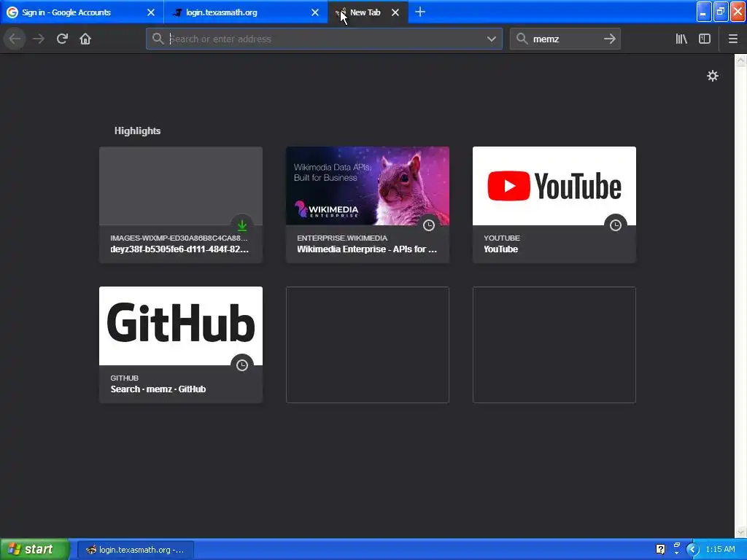
Task: Show sidebars using the sidebar icon
Action: pos(705,39)
